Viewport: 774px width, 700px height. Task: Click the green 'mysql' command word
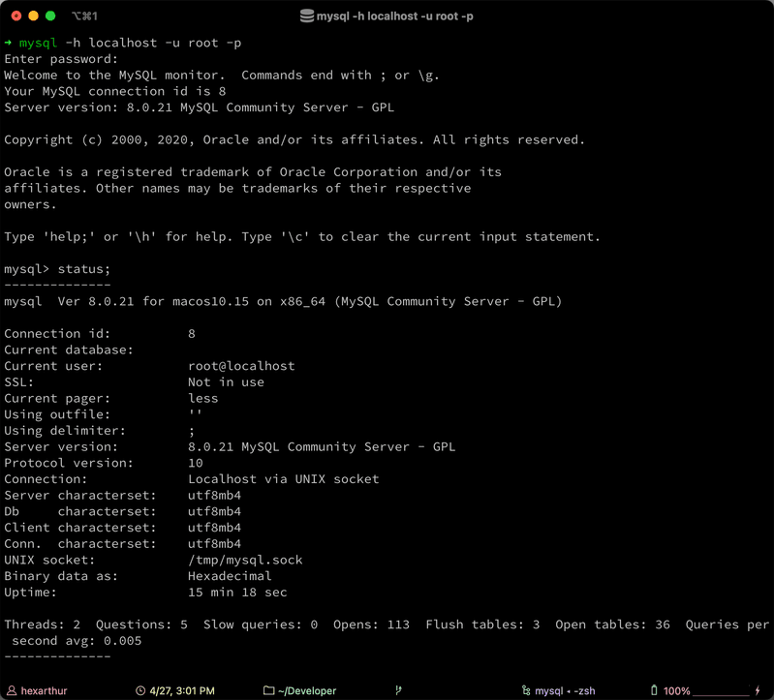[38, 43]
